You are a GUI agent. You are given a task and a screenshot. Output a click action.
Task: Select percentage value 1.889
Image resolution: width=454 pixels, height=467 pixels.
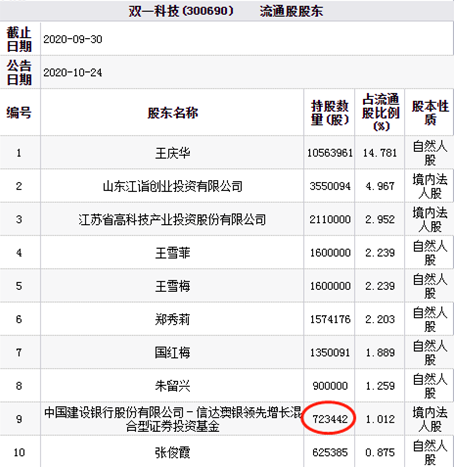[380, 352]
